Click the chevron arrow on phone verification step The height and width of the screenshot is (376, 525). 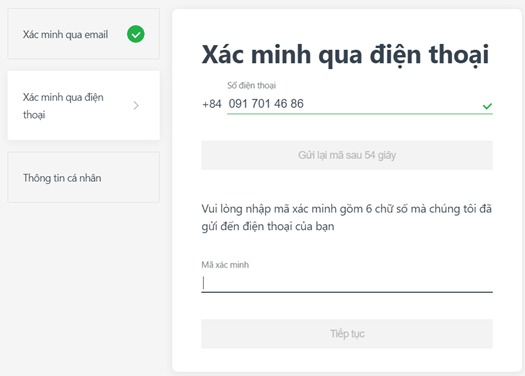click(136, 105)
